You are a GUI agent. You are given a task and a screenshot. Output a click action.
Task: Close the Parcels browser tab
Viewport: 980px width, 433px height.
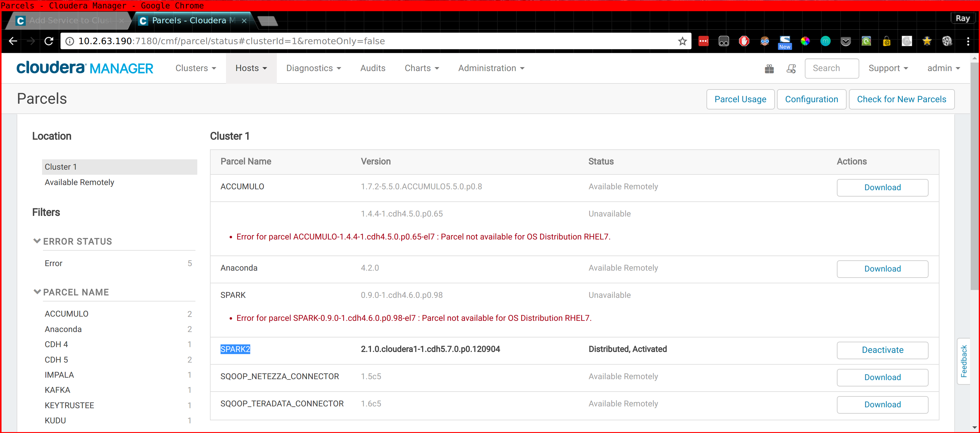tap(244, 21)
